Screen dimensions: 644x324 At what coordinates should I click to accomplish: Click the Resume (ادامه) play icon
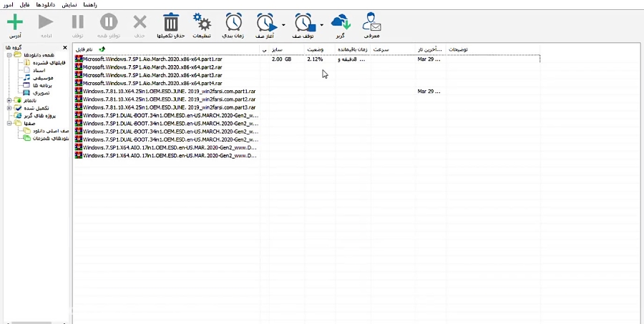(46, 22)
